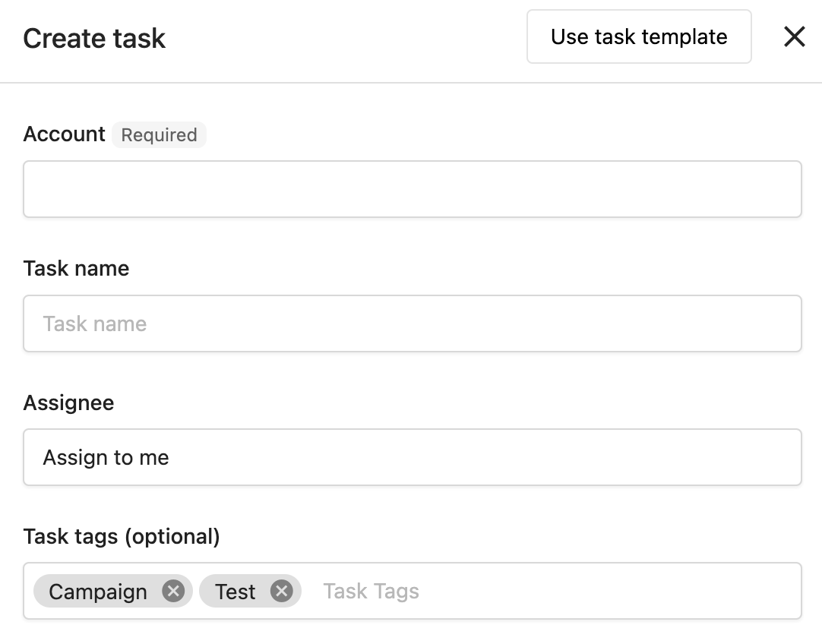The width and height of the screenshot is (822, 644).
Task: Click the word 'Campaign' in tags
Action: click(98, 592)
